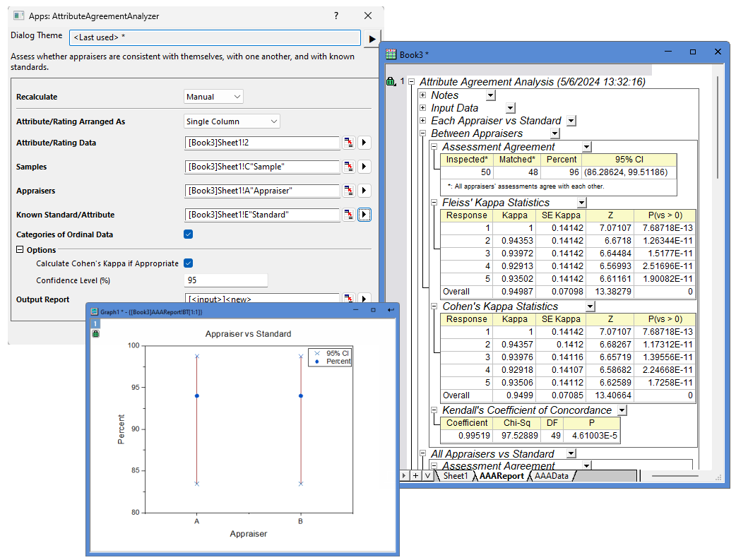
Task: Select the range selector icon beside Samples
Action: 348,167
